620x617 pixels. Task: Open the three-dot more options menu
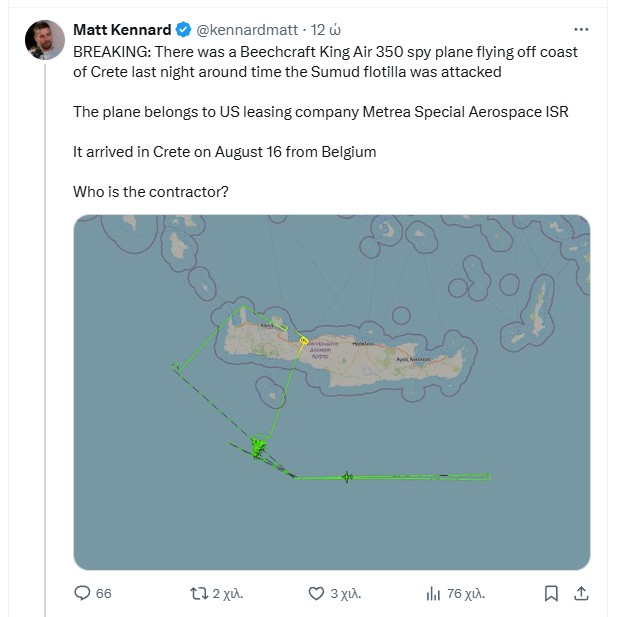click(x=580, y=29)
